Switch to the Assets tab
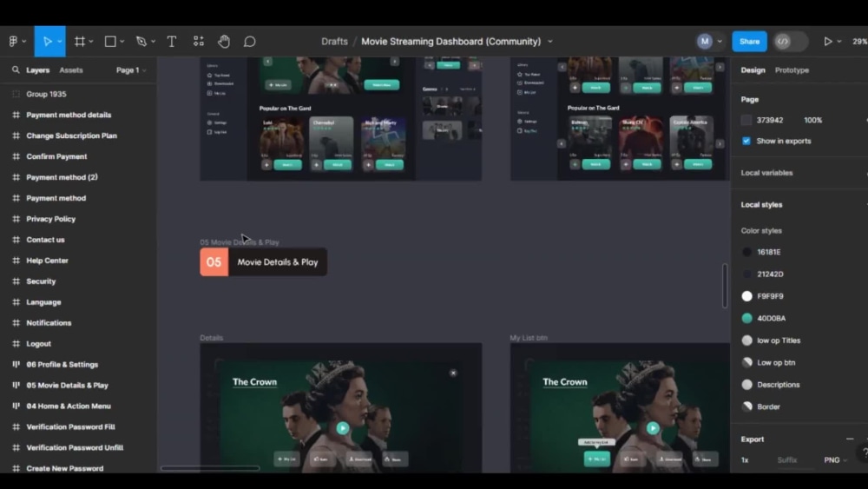The image size is (868, 489). [71, 69]
